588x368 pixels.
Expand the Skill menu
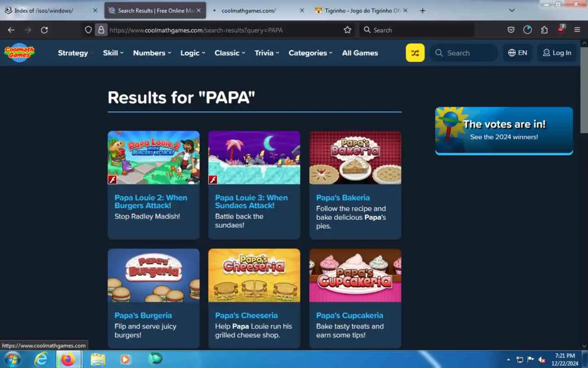pos(113,53)
